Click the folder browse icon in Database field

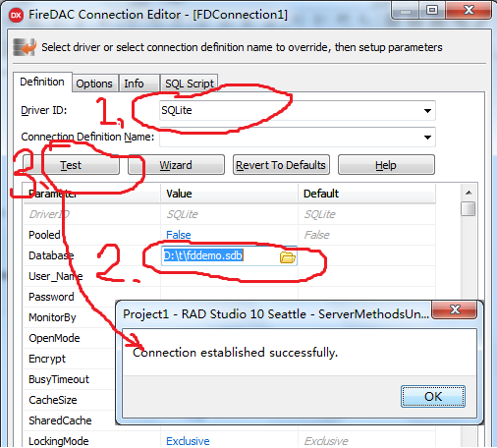coord(288,257)
